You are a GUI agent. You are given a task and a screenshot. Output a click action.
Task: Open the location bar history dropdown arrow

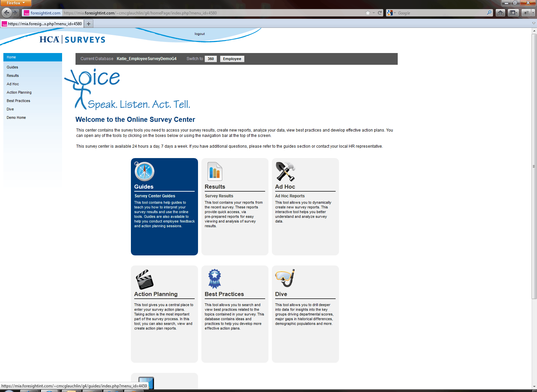374,13
